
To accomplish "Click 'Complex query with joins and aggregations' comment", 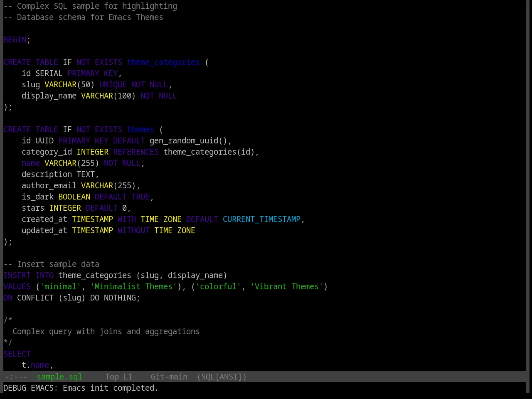I will pyautogui.click(x=106, y=331).
